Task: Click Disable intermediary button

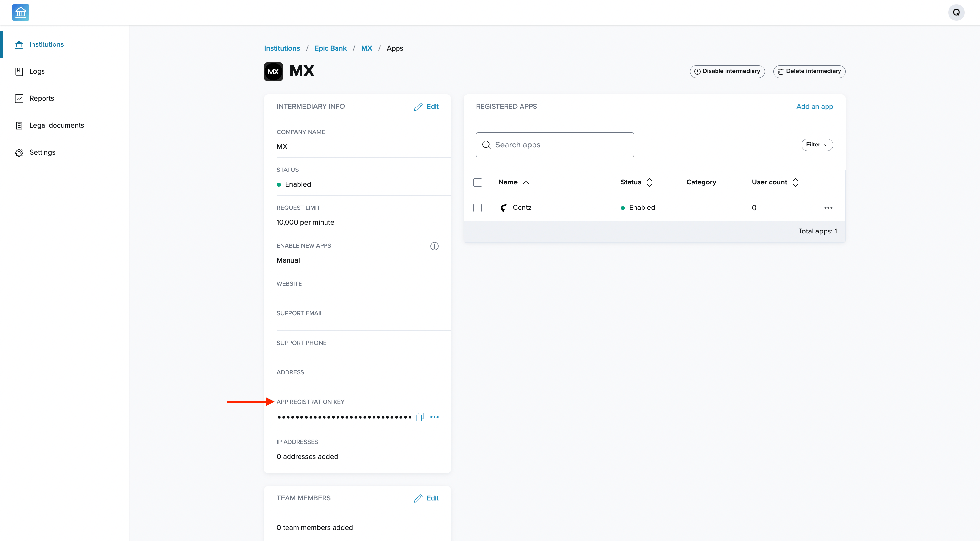Action: point(727,71)
